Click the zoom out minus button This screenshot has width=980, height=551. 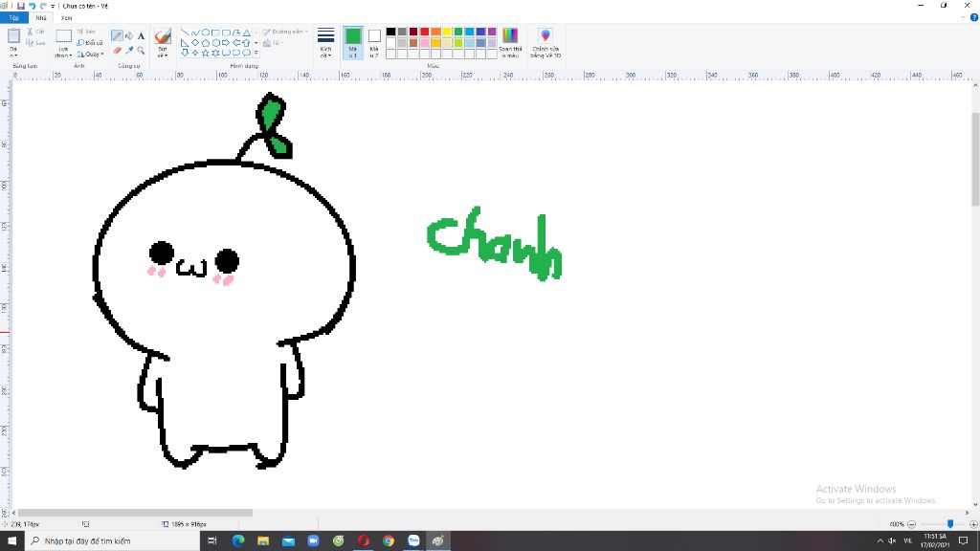click(x=911, y=524)
